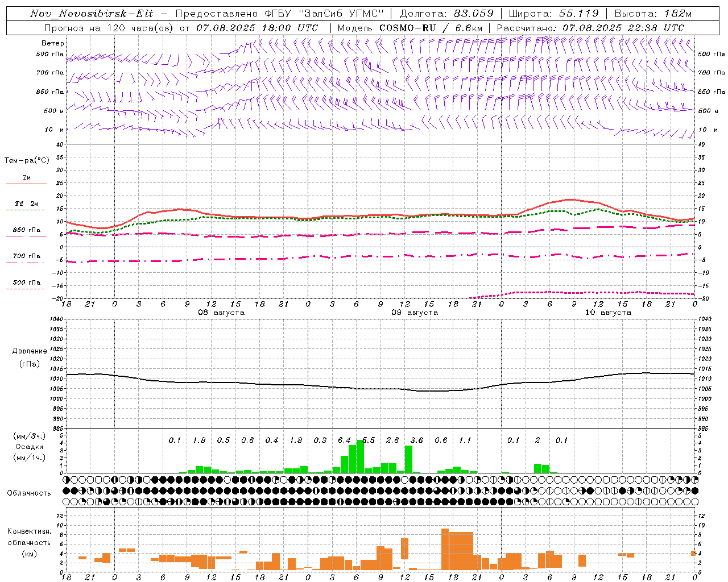Screen dimensions: 728x582
Task: Click the 3.6 precipitation total value
Action: [x=417, y=440]
